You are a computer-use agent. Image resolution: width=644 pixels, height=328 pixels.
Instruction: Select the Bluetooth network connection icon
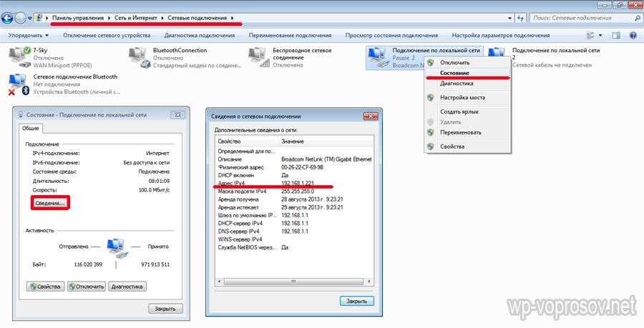pyautogui.click(x=19, y=84)
